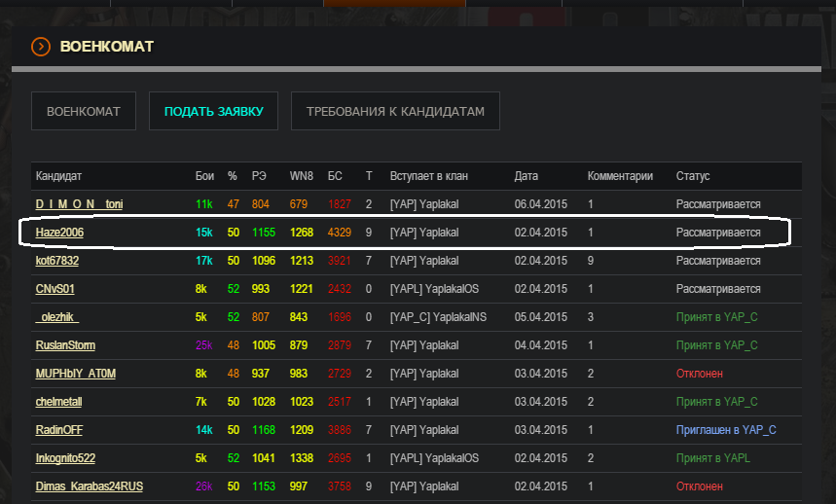Screen dimensions: 836x504
Task: Click the Статус column header
Action: tap(693, 176)
